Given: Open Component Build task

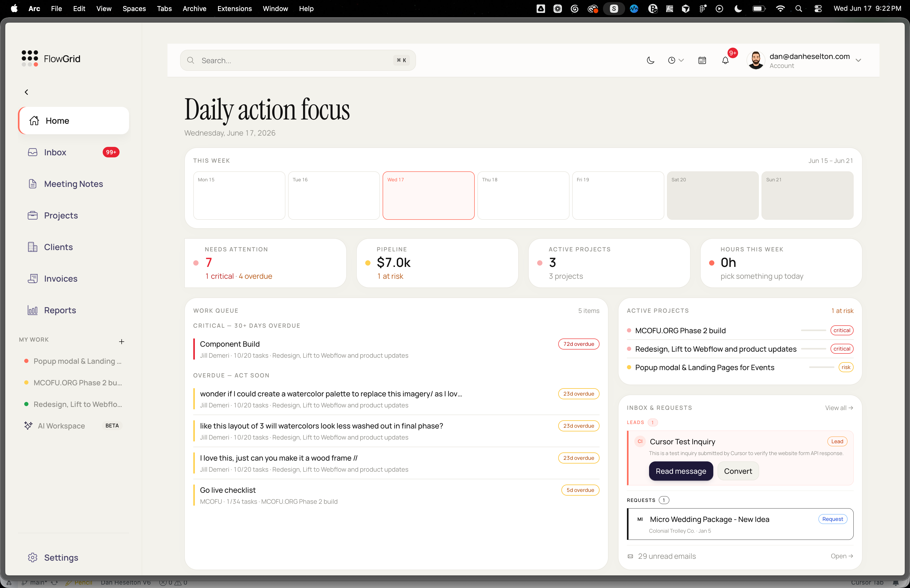Looking at the screenshot, I should pyautogui.click(x=396, y=349).
